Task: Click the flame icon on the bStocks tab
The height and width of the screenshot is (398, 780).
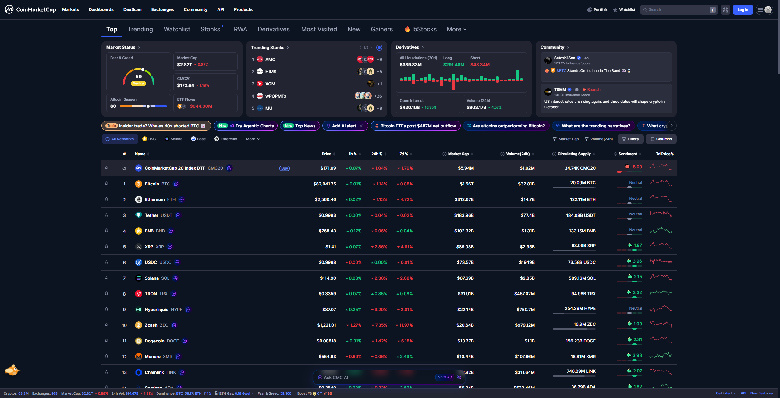Action: (407, 29)
